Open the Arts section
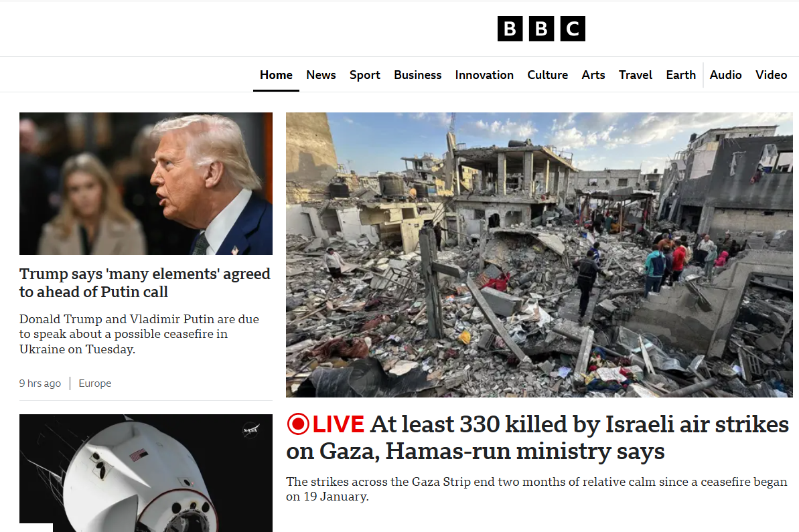The image size is (799, 532). click(593, 75)
